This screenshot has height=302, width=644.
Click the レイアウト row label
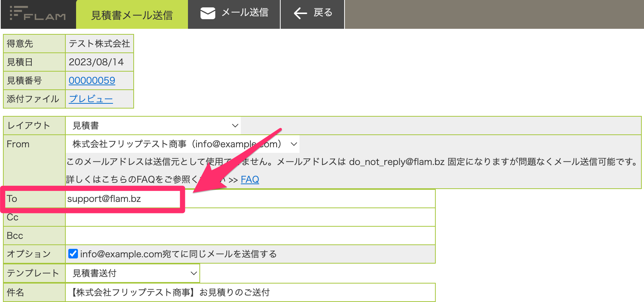[x=28, y=126]
